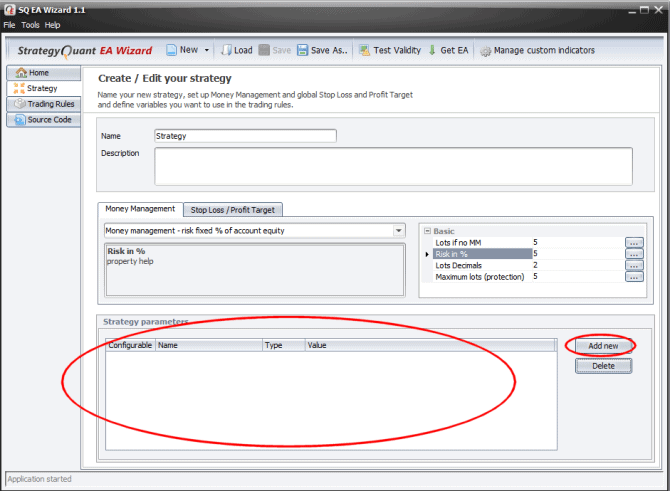The width and height of the screenshot is (670, 491).
Task: Click the Configurable column header
Action: tap(130, 345)
